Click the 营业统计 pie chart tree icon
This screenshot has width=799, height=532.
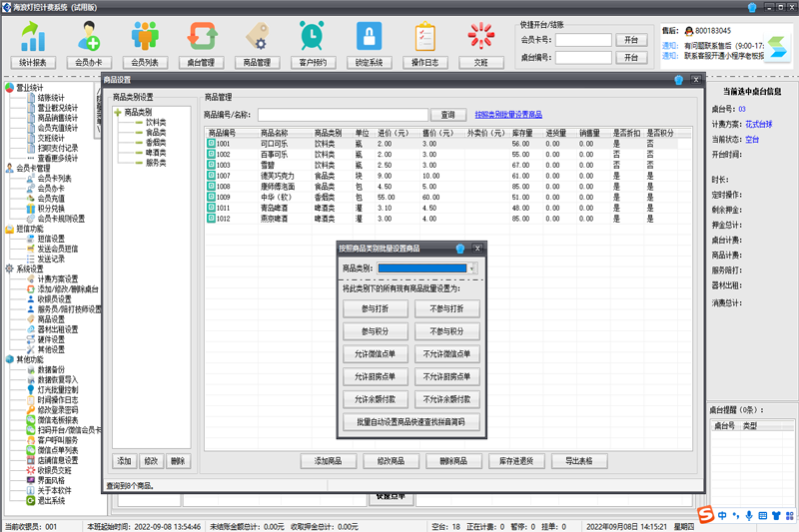10,88
